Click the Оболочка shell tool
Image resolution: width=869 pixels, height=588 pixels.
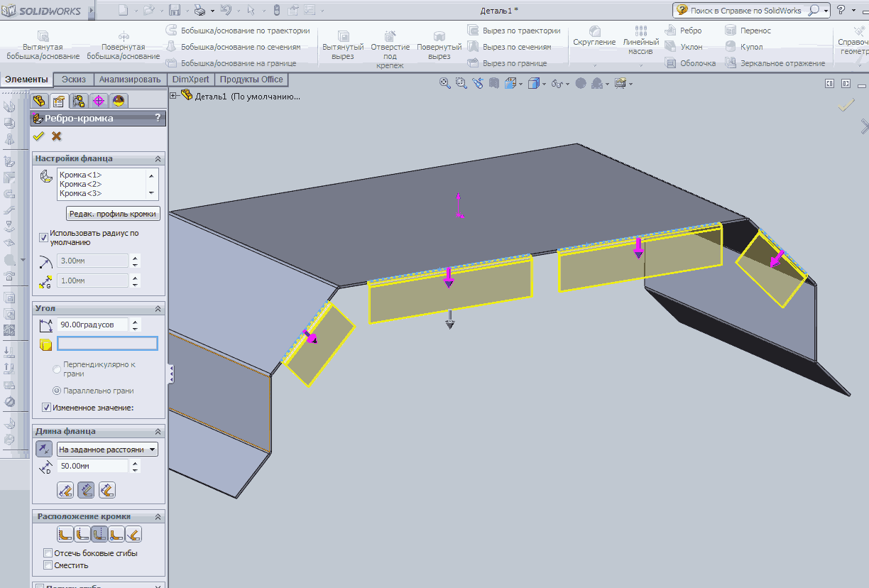pyautogui.click(x=691, y=63)
